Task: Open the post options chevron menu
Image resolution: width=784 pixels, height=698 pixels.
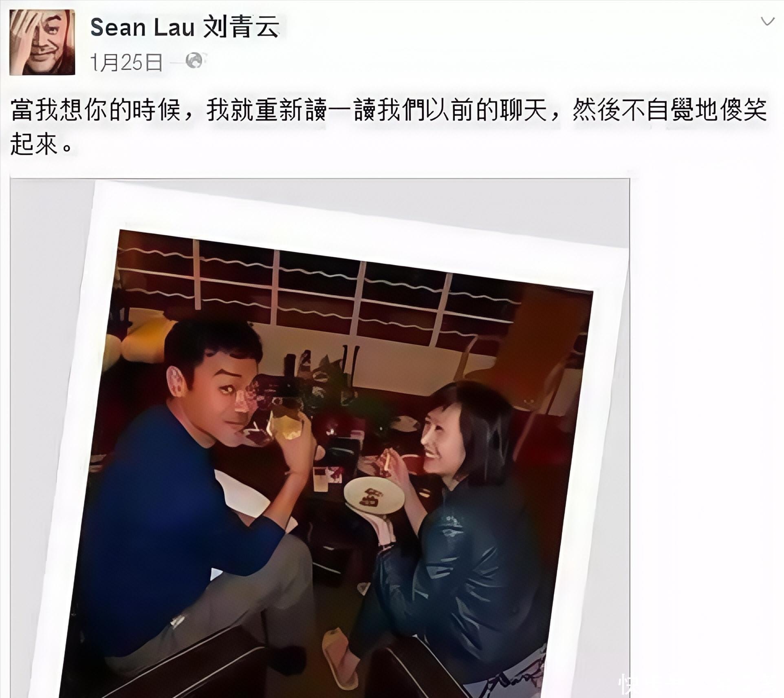Action: [x=768, y=22]
